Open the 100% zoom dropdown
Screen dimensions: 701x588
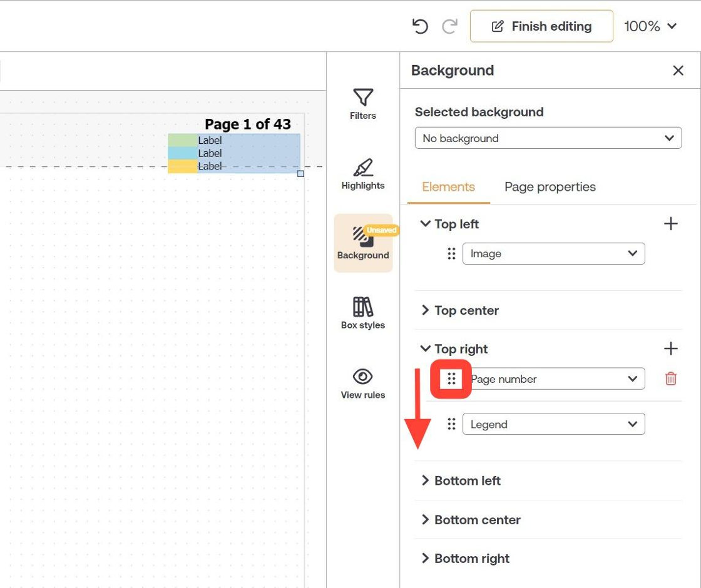point(650,26)
